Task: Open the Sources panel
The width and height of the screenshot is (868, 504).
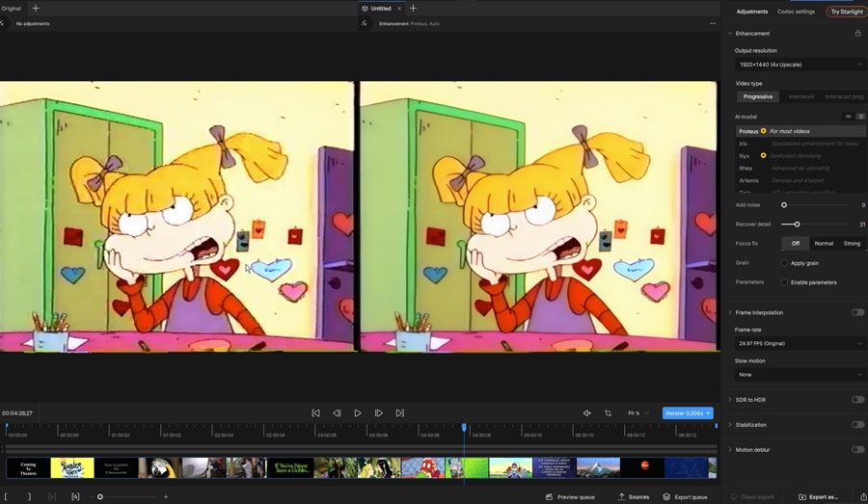Action: point(634,497)
